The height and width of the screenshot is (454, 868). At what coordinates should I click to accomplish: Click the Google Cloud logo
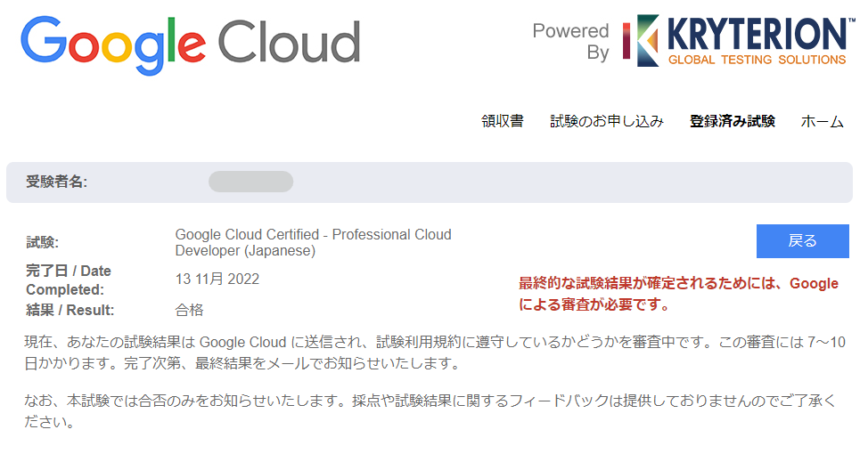tap(191, 45)
